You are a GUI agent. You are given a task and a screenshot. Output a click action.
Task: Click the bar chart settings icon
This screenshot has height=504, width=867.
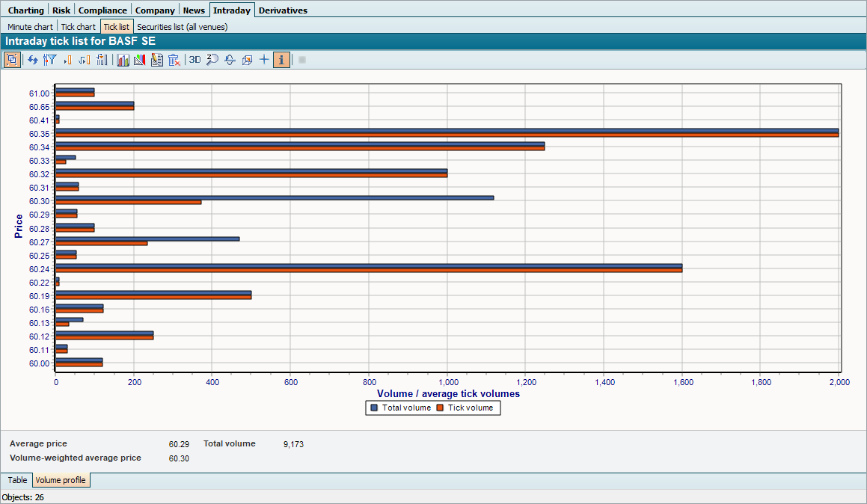point(123,60)
